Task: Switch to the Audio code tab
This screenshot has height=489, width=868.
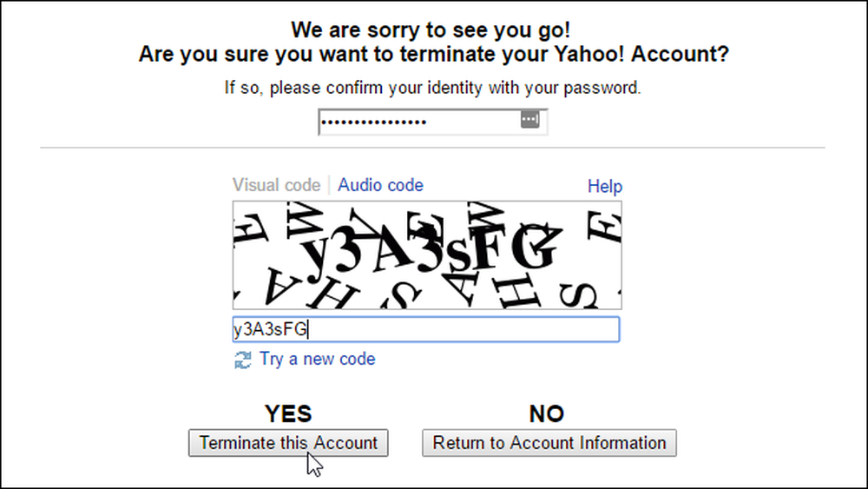Action: (380, 185)
